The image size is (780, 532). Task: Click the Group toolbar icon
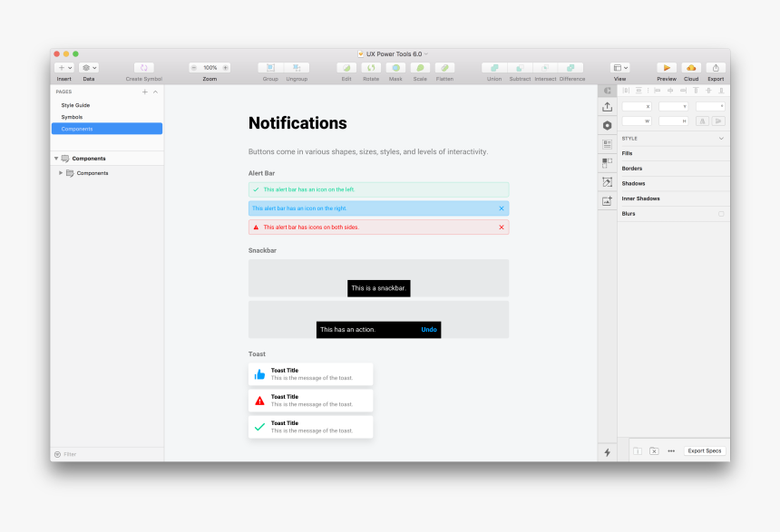pos(270,68)
